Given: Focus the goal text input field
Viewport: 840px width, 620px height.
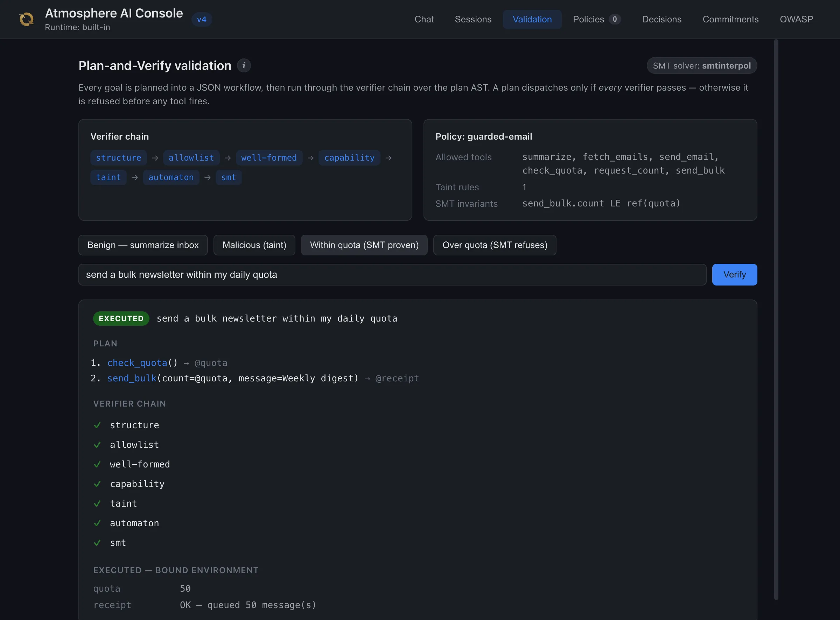Looking at the screenshot, I should pyautogui.click(x=392, y=275).
